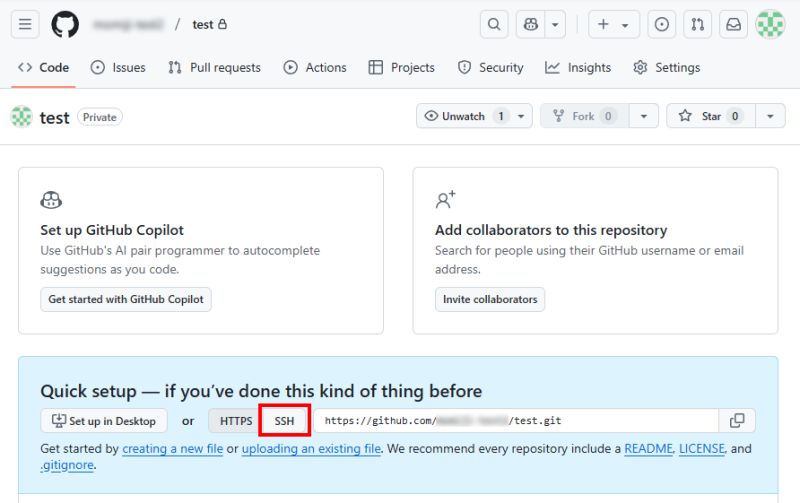Follow the uploading an existing file link
The width and height of the screenshot is (800, 503).
[311, 449]
